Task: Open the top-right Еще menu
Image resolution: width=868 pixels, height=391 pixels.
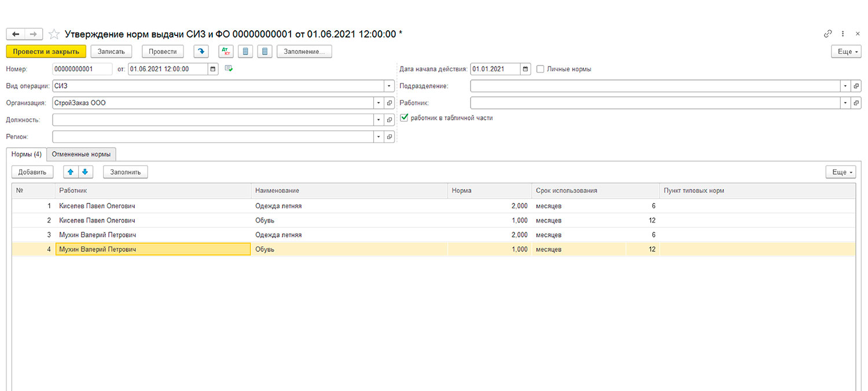Action: click(845, 52)
